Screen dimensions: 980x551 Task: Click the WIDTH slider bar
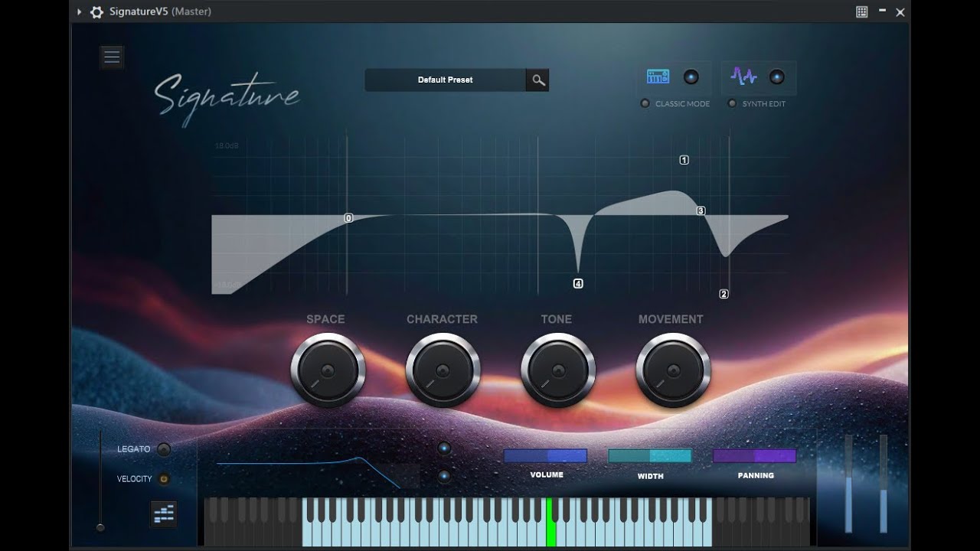[650, 456]
